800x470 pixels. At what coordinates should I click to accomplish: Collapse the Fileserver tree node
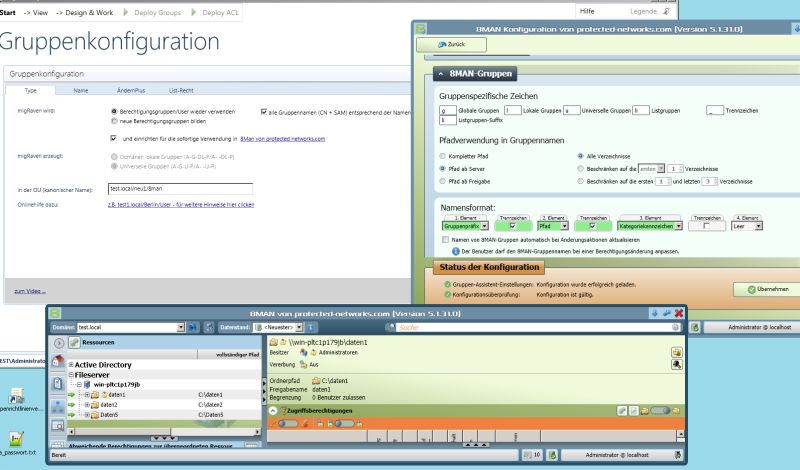[x=71, y=375]
